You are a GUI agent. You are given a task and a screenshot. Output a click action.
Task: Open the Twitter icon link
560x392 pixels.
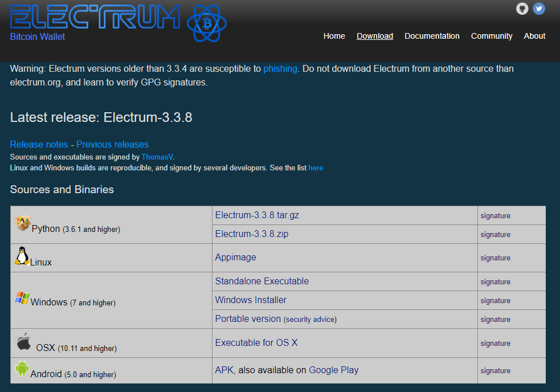pyautogui.click(x=539, y=9)
